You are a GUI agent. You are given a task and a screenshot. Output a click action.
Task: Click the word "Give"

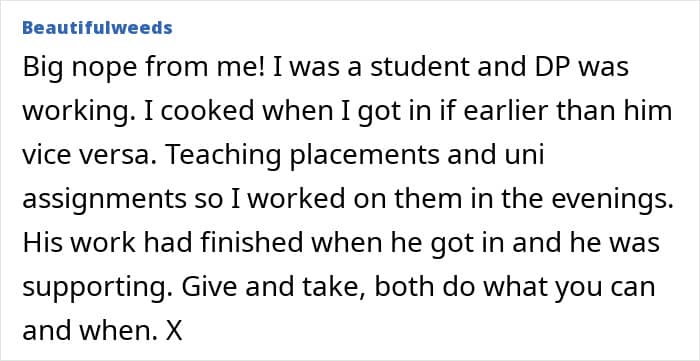click(x=209, y=287)
